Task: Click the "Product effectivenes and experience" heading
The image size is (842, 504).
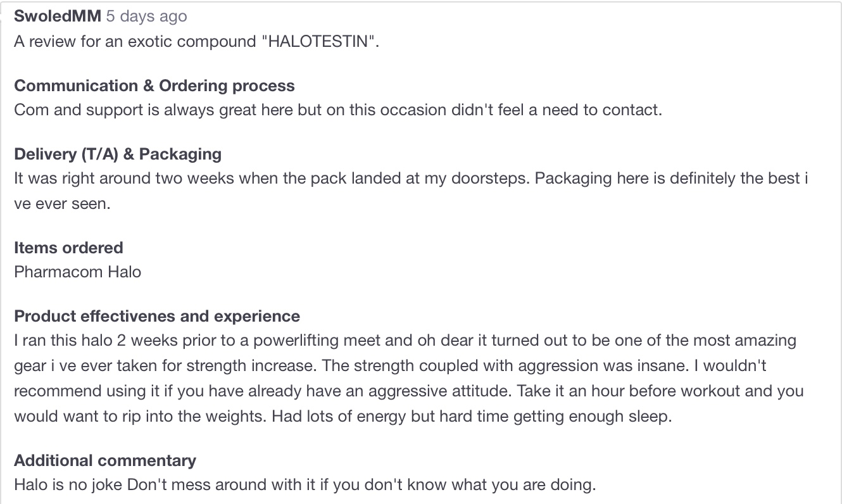Action: coord(157,316)
